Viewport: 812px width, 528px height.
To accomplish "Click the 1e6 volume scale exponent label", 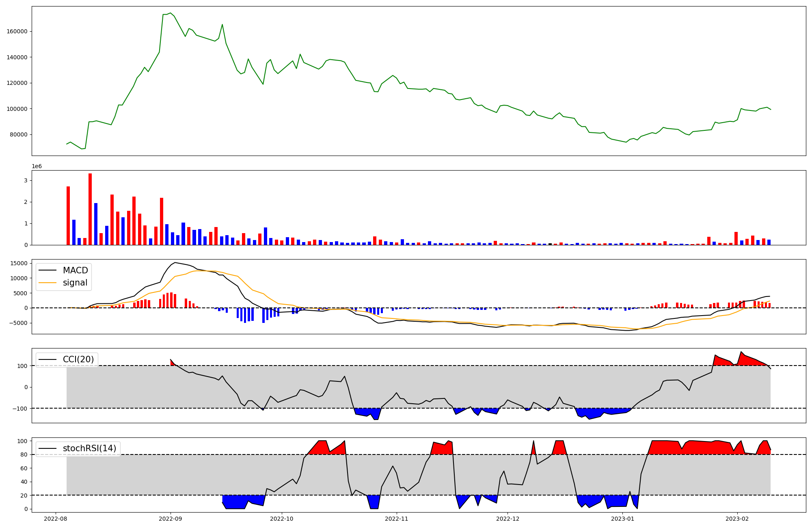I will pos(37,167).
